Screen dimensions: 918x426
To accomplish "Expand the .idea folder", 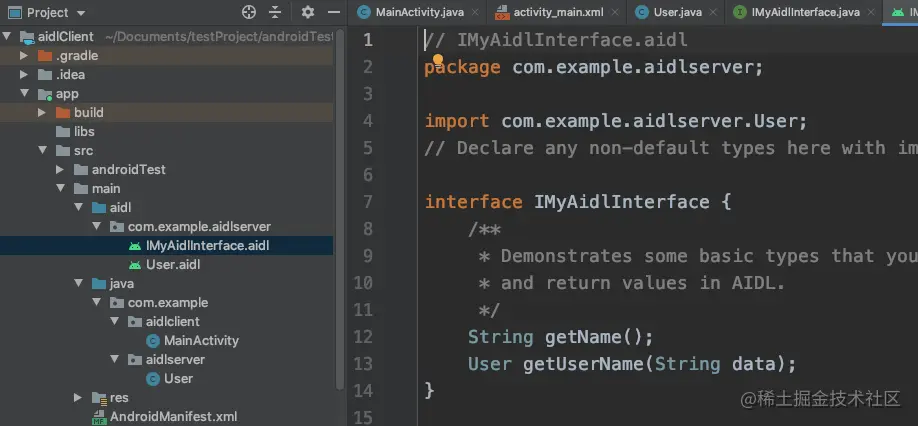I will click(x=24, y=74).
